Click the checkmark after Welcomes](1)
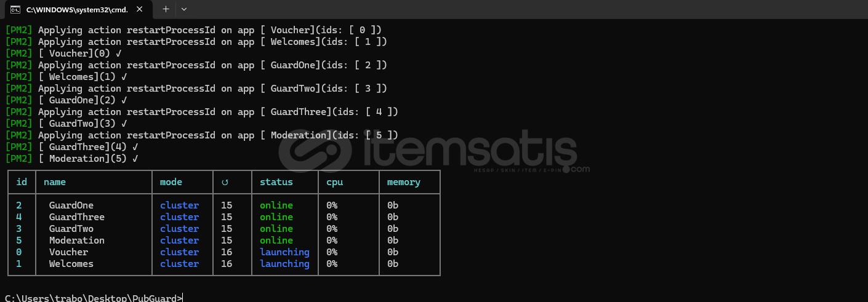The width and height of the screenshot is (868, 302). [x=124, y=77]
